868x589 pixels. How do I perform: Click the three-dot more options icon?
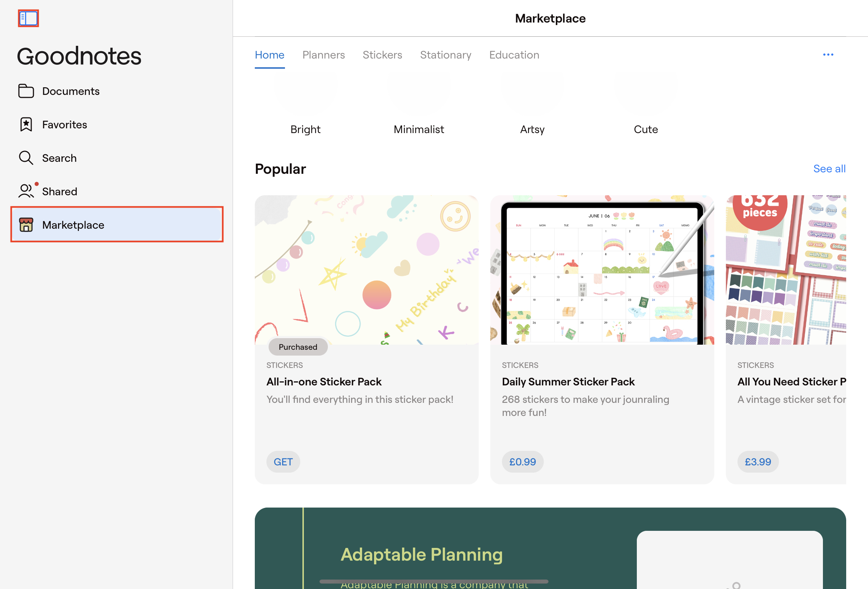point(829,55)
